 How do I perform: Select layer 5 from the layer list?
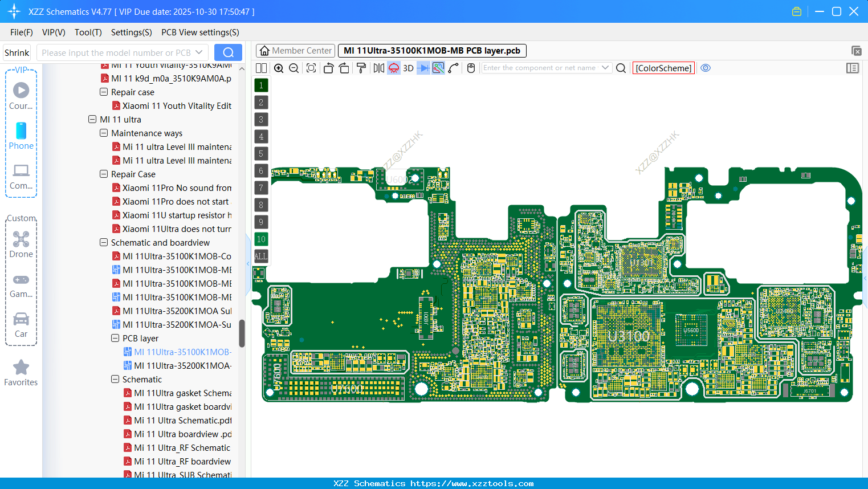tap(261, 153)
